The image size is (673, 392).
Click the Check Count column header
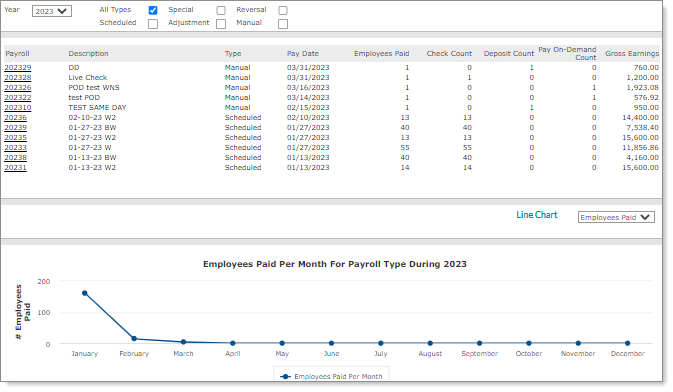coord(449,54)
